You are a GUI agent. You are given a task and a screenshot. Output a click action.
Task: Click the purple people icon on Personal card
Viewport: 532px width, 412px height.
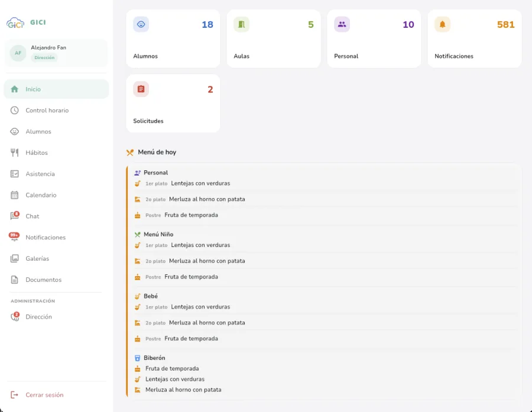point(342,24)
